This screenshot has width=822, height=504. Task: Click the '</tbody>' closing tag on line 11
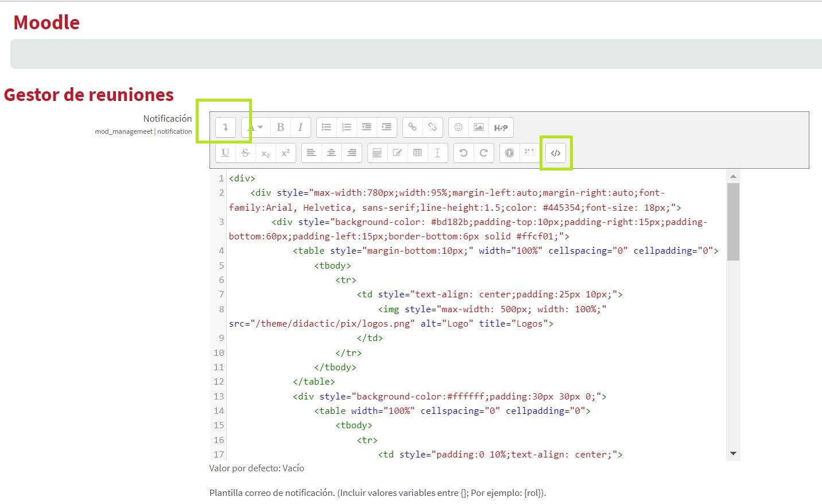335,367
